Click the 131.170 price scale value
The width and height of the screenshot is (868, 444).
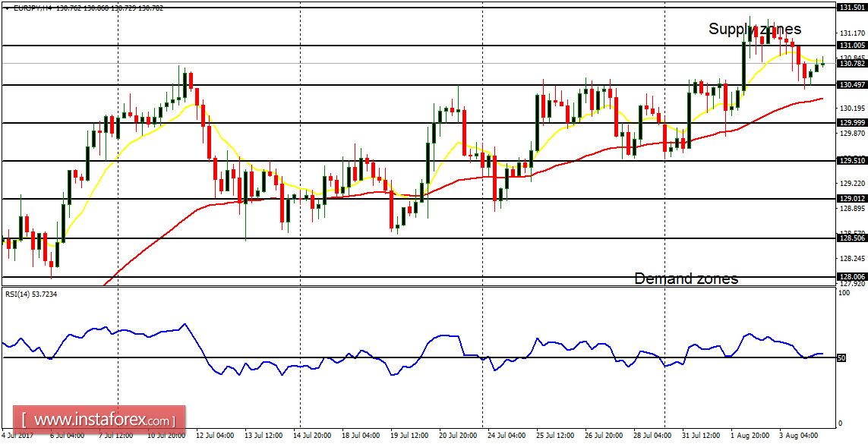853,33
